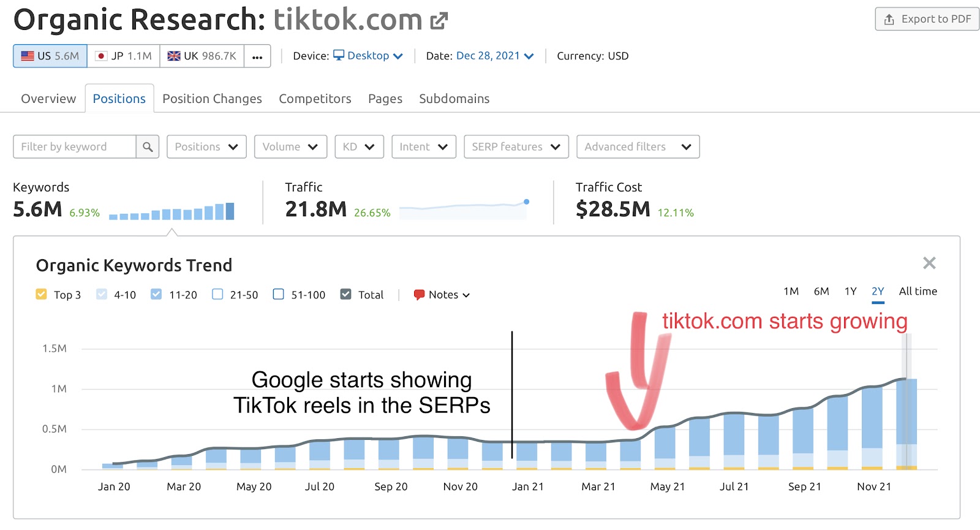Open more countries ellipsis button
This screenshot has width=980, height=530.
click(257, 56)
